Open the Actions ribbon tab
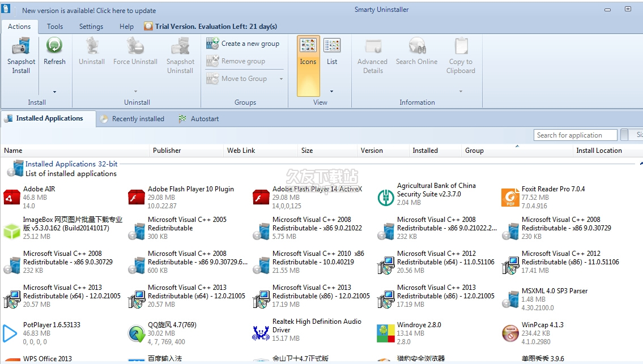643x364 pixels. (19, 26)
